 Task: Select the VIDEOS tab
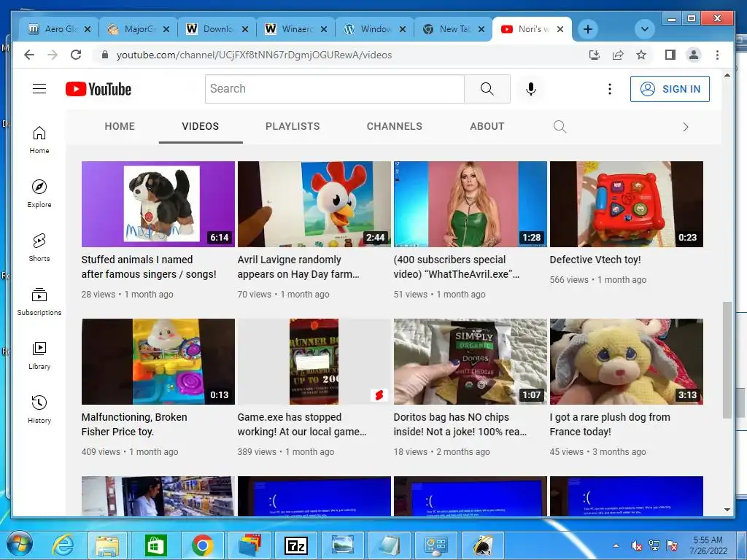tap(200, 126)
